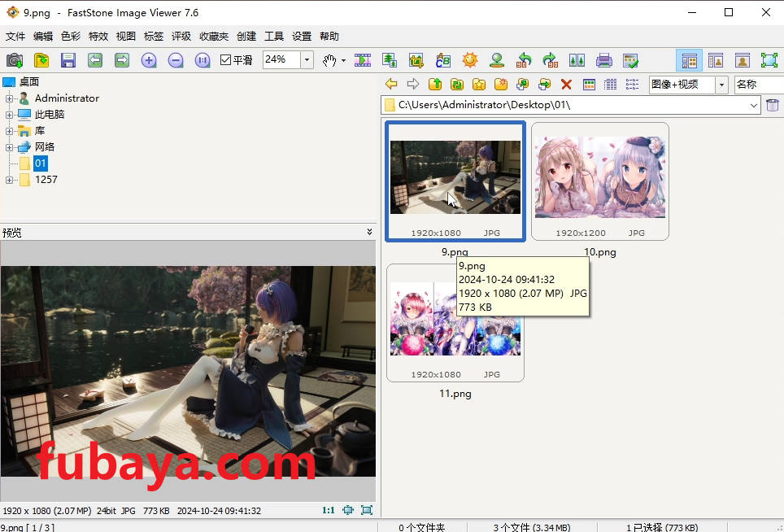Click the camera acquire images icon
The height and width of the screenshot is (532, 784).
tap(15, 60)
